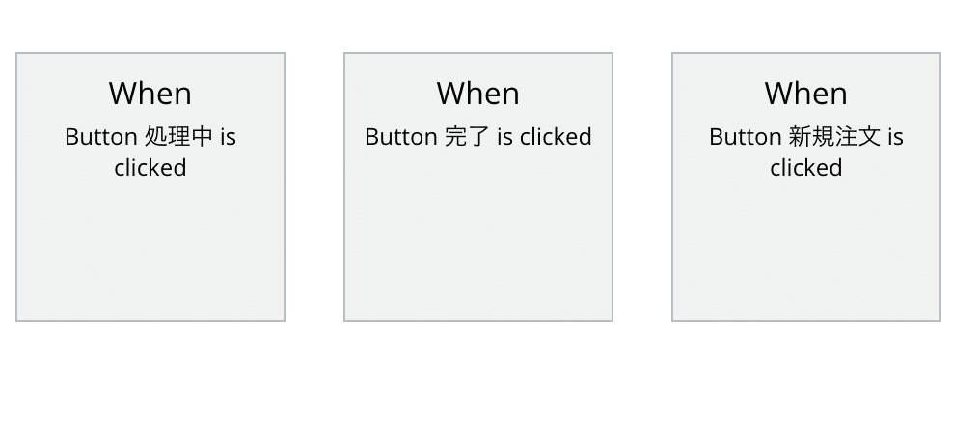Click blank canvas between 処理中 and 完了 cards

[314, 187]
